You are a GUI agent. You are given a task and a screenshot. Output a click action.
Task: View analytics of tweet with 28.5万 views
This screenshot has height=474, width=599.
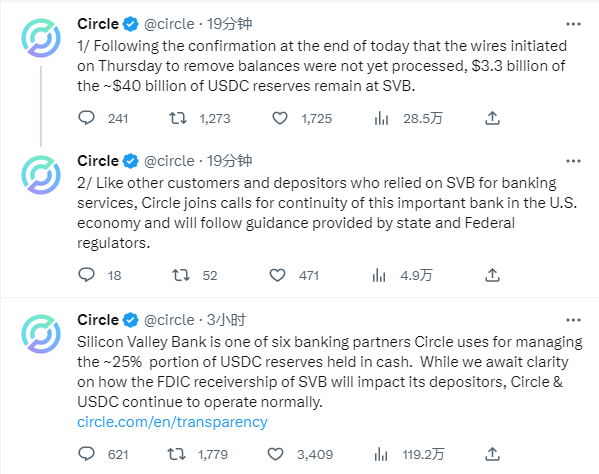pos(381,118)
